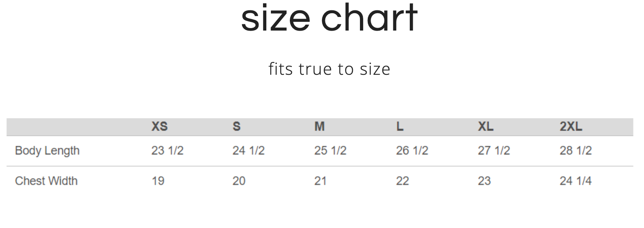The height and width of the screenshot is (228, 644).
Task: Click the M chest width value 21
Action: 320,181
